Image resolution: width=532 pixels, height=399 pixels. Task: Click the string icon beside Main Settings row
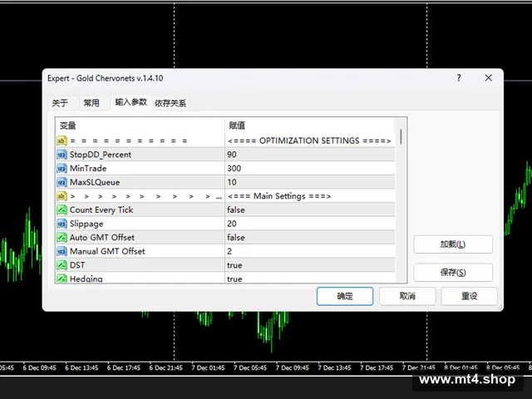pos(62,196)
